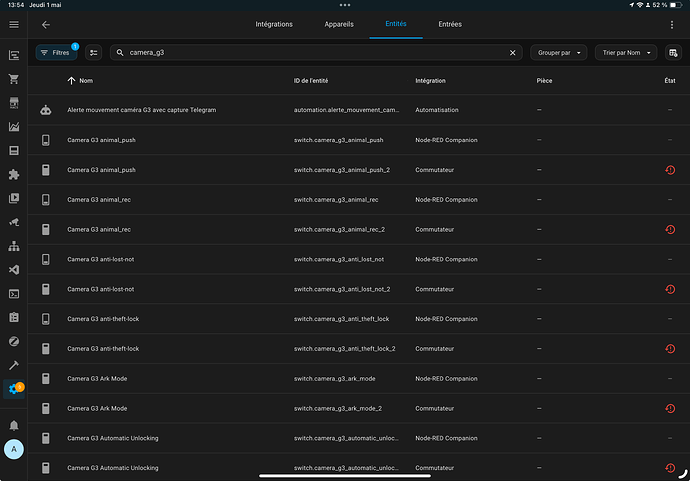
Task: Open the top overview dashboard sidebar icon
Action: tap(14, 55)
